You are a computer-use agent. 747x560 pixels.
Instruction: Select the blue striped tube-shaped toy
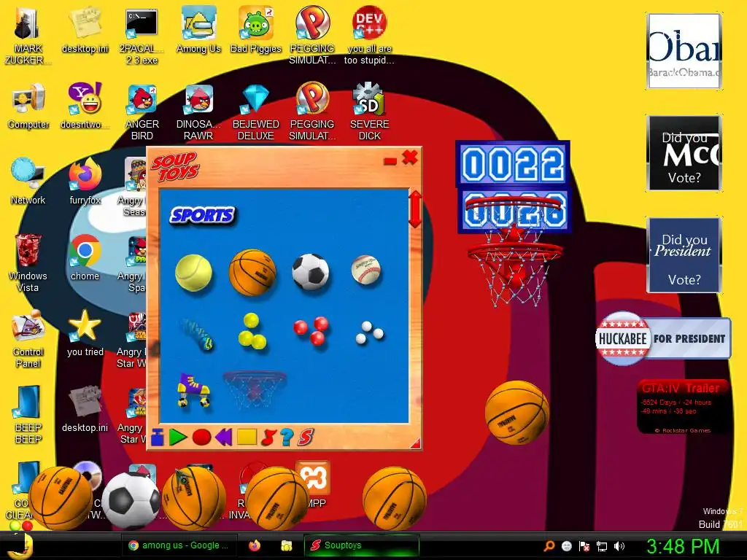[198, 335]
